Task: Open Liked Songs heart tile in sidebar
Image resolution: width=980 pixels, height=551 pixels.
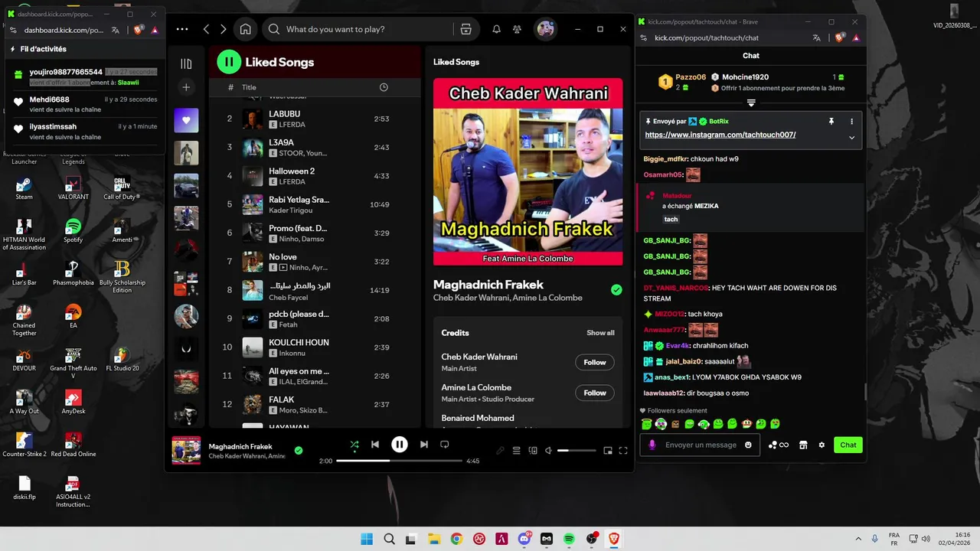Action: point(186,120)
